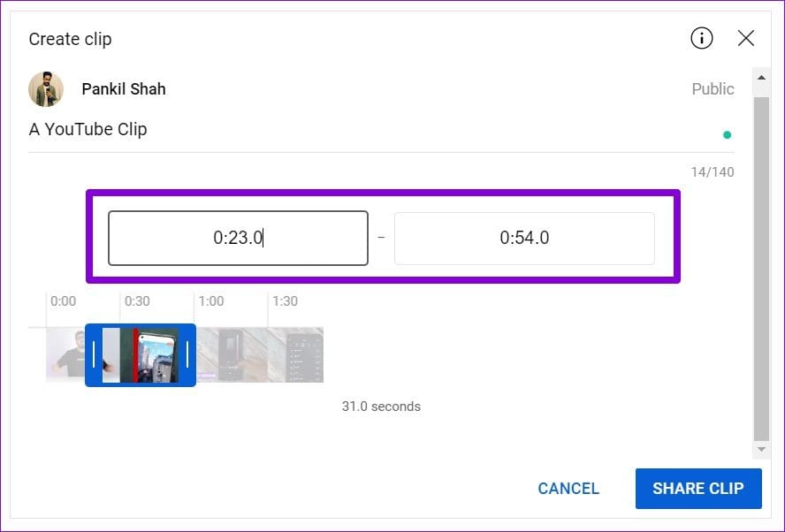Cancel the clip creation
Image resolution: width=785 pixels, height=532 pixels.
[568, 489]
